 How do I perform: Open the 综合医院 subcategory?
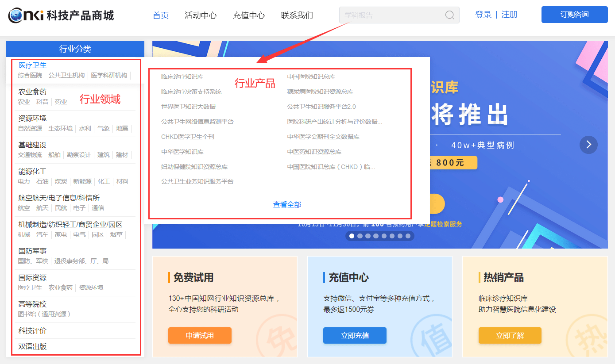tap(30, 75)
